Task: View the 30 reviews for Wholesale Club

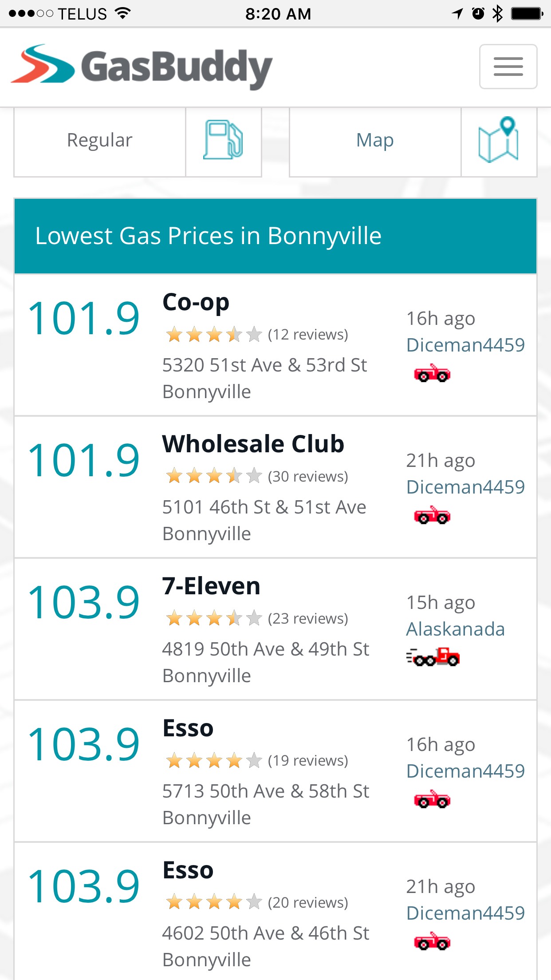Action: (x=308, y=477)
